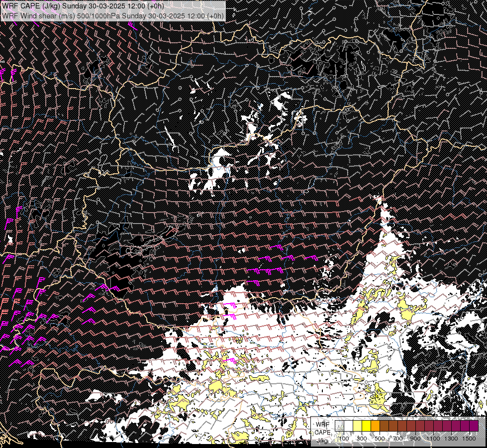
Task: Click the 'WRF Wind shear (m/s) 500/1000hPa' title line
Action: (x=112, y=15)
